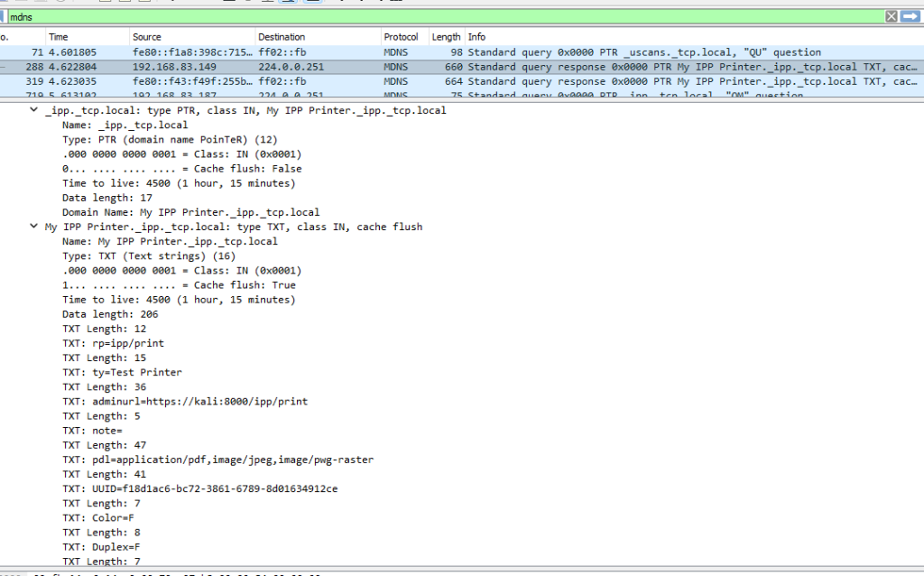Select 'Domain Name: My IPP Printer' line

190,212
